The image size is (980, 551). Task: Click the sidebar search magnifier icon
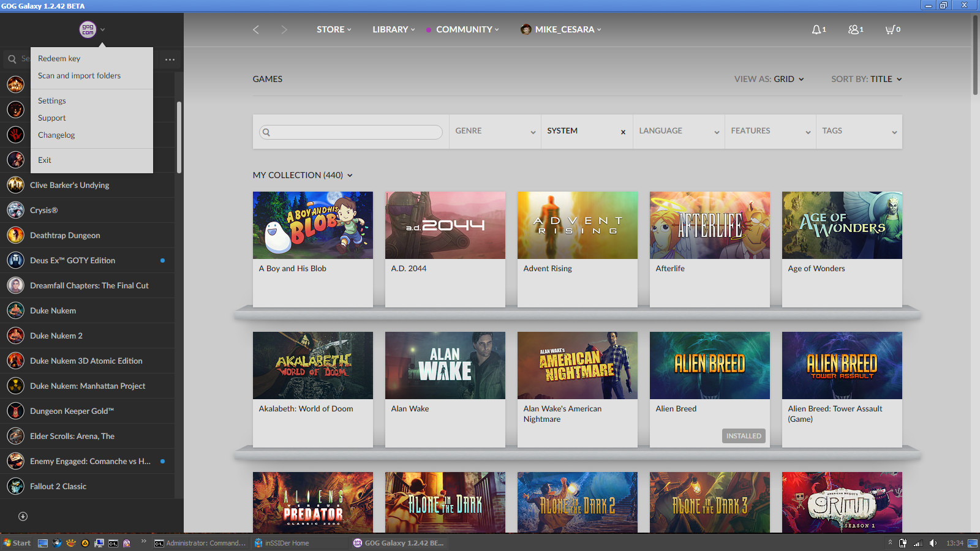(12, 59)
